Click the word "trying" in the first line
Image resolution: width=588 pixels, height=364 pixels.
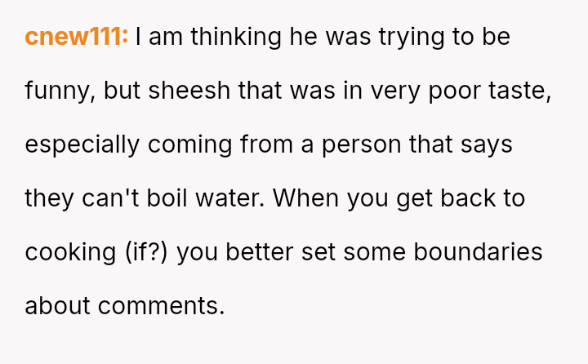point(412,38)
